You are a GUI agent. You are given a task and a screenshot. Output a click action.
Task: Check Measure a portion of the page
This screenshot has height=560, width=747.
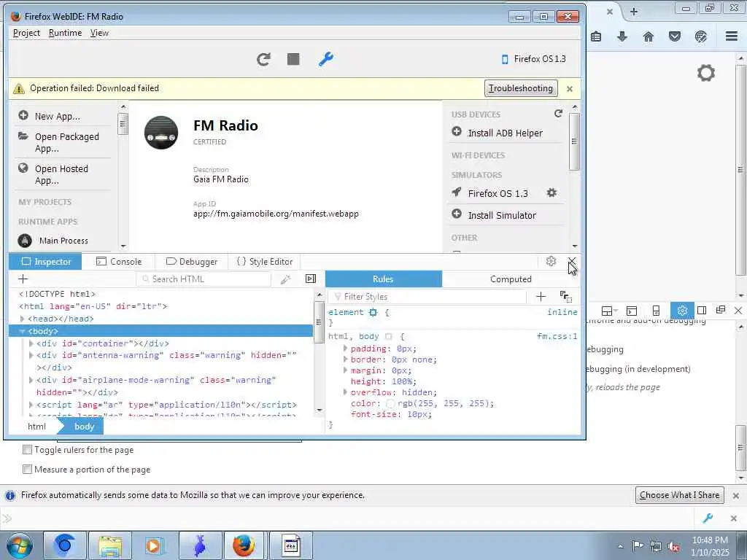coord(28,469)
